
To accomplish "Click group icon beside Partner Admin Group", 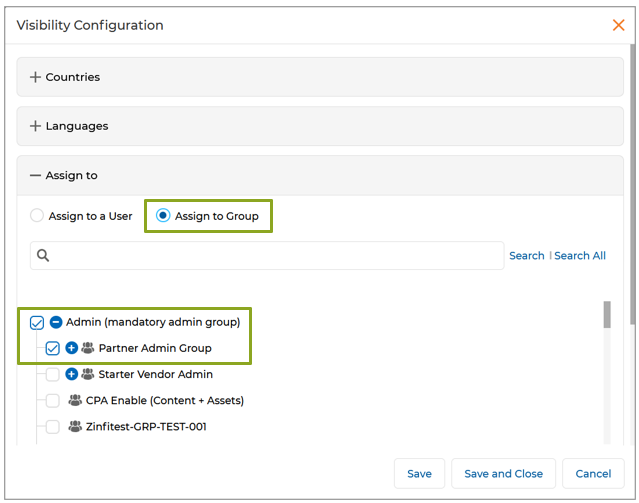I will tap(87, 348).
